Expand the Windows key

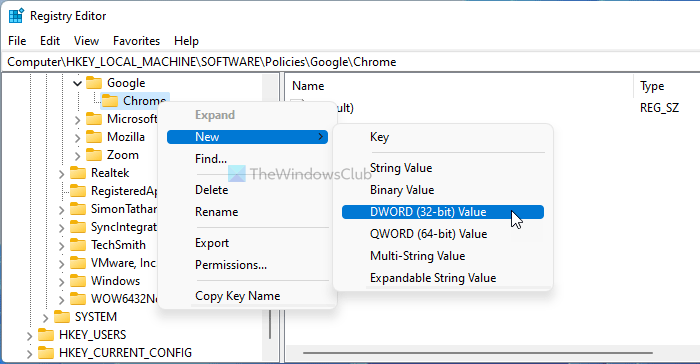pyautogui.click(x=61, y=281)
